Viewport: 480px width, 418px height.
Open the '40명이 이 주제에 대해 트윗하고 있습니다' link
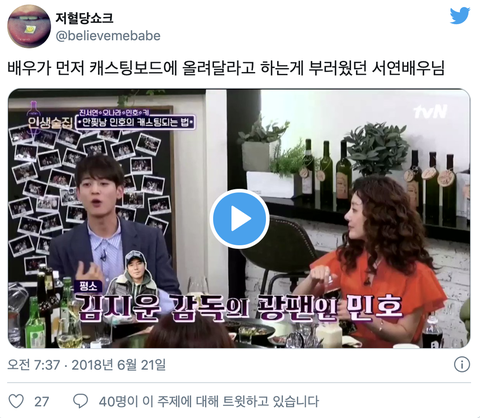pyautogui.click(x=209, y=401)
